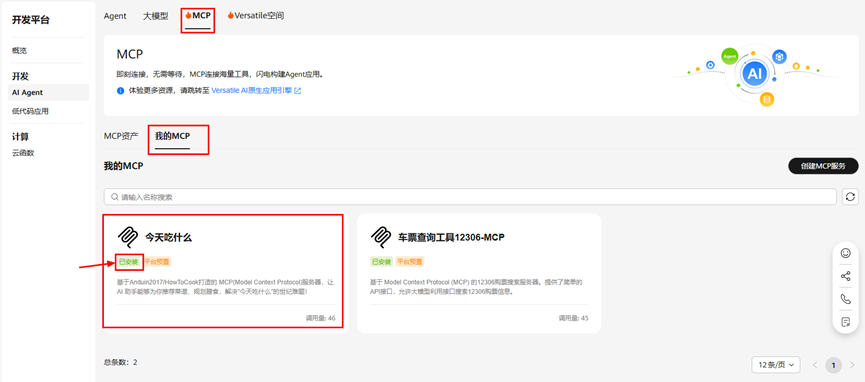Click the 今天吃什么 MCP logo icon

pos(128,237)
